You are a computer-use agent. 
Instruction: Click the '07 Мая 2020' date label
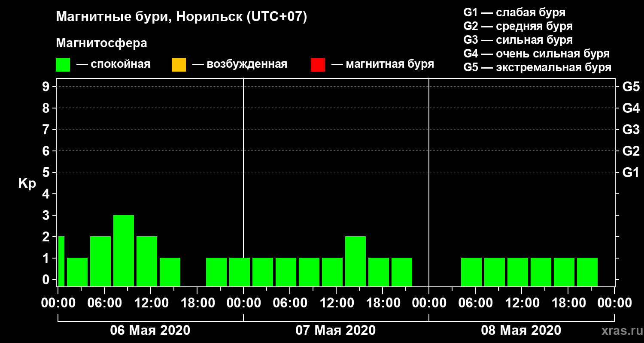click(336, 330)
